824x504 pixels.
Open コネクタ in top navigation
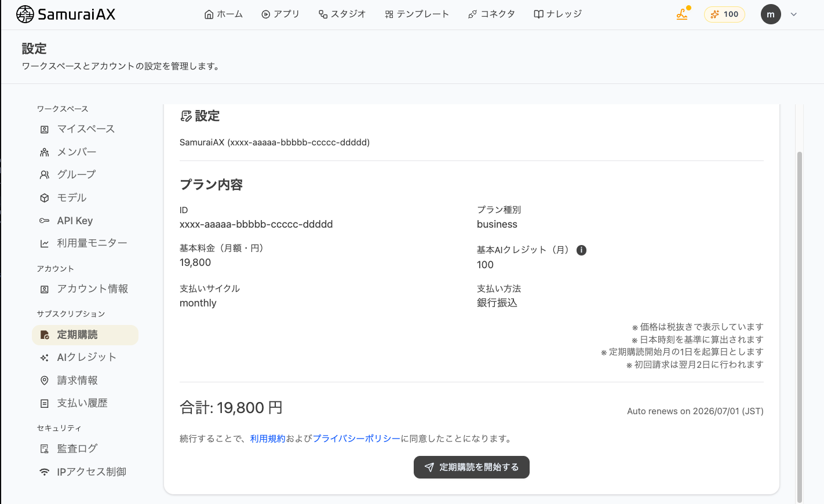[x=491, y=14]
